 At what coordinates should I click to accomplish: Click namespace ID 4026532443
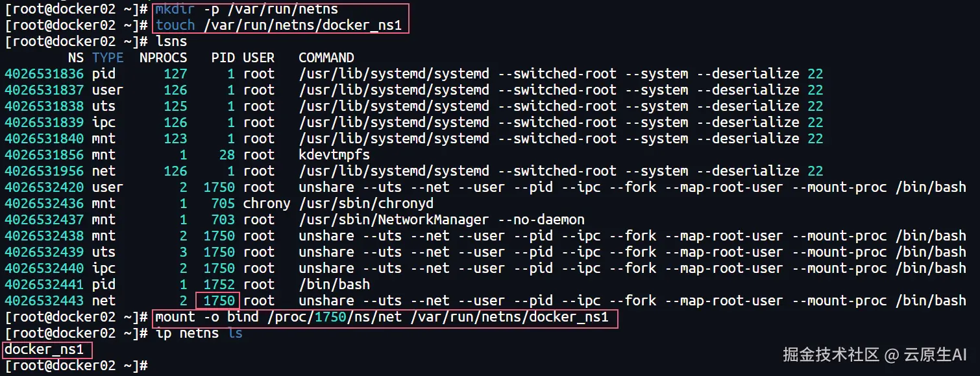point(44,301)
